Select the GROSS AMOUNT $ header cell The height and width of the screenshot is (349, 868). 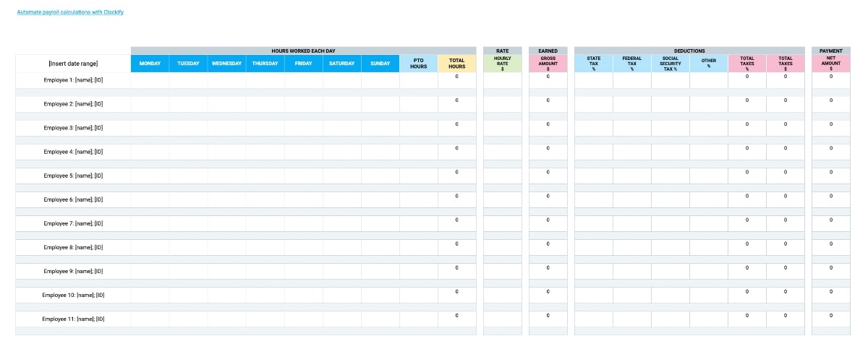[x=548, y=64]
